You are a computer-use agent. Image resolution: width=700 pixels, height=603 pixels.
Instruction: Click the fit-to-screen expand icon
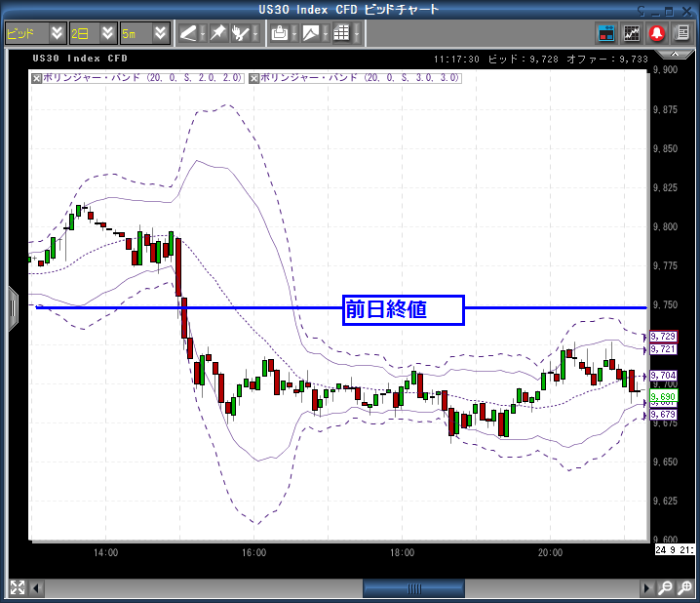18,588
